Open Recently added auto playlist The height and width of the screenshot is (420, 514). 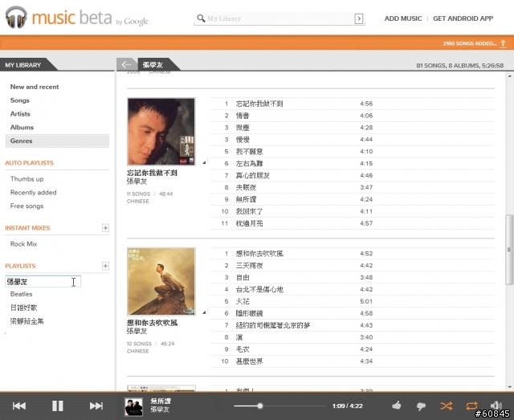coord(33,193)
